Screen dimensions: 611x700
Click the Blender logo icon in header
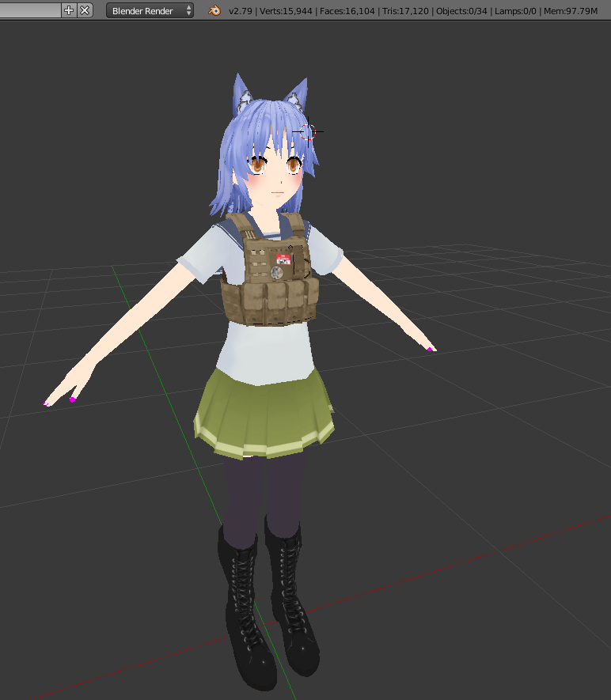point(214,11)
